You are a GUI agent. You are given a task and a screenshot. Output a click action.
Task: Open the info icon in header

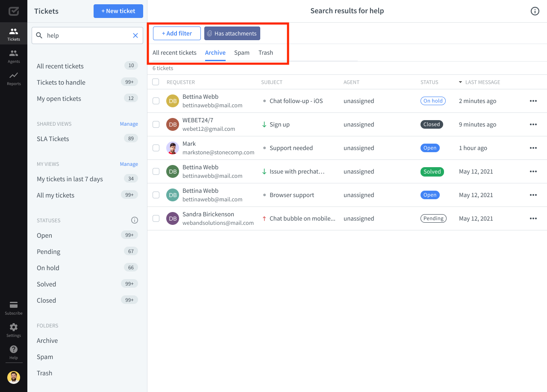tap(535, 11)
